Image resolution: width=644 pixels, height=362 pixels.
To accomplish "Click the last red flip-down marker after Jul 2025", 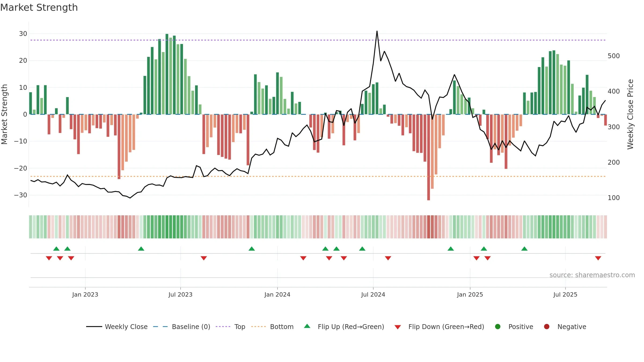I will tap(598, 258).
